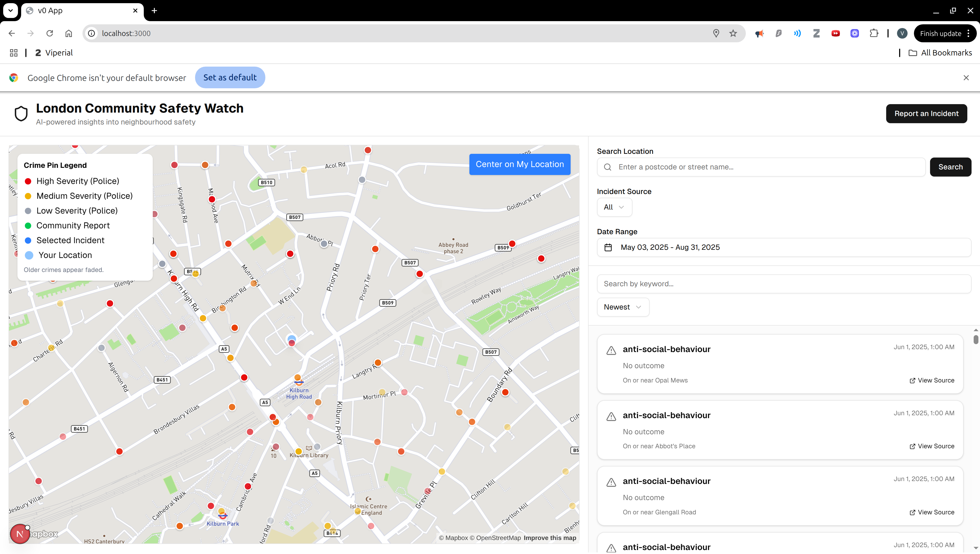Focus the Search by keyword field
This screenshot has width=980, height=554.
[x=784, y=284]
